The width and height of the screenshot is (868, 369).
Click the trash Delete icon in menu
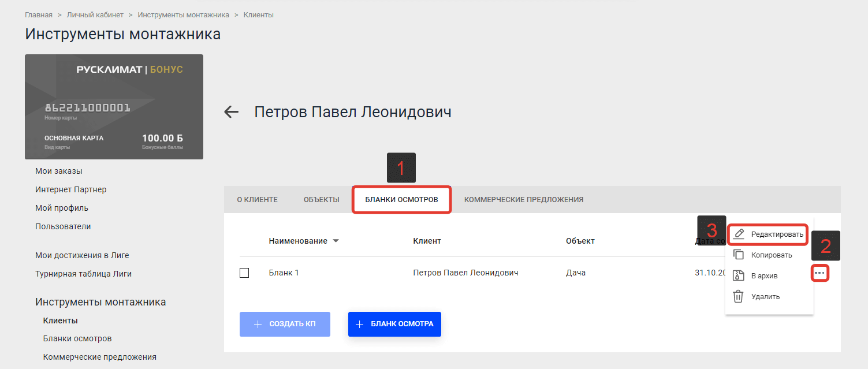738,296
